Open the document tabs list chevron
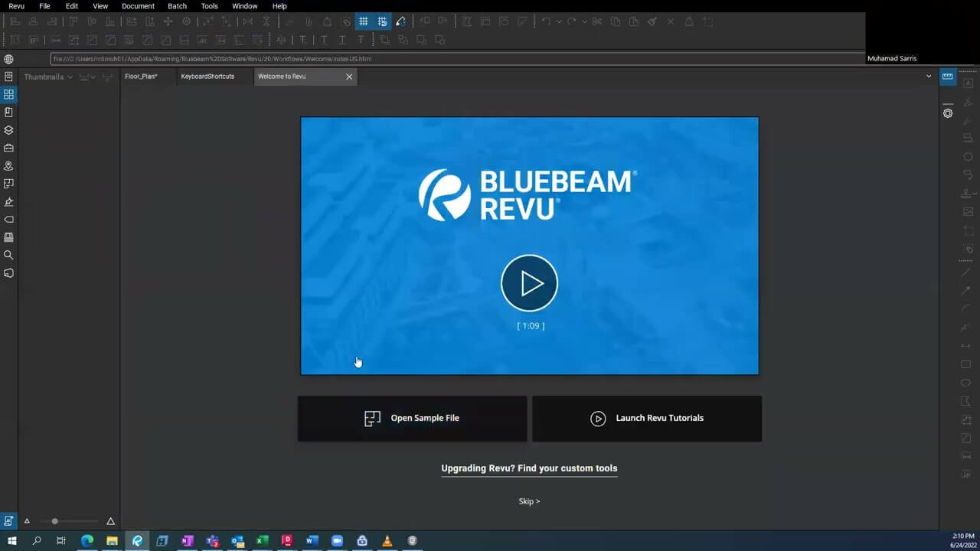Image resolution: width=980 pixels, height=551 pixels. [929, 77]
